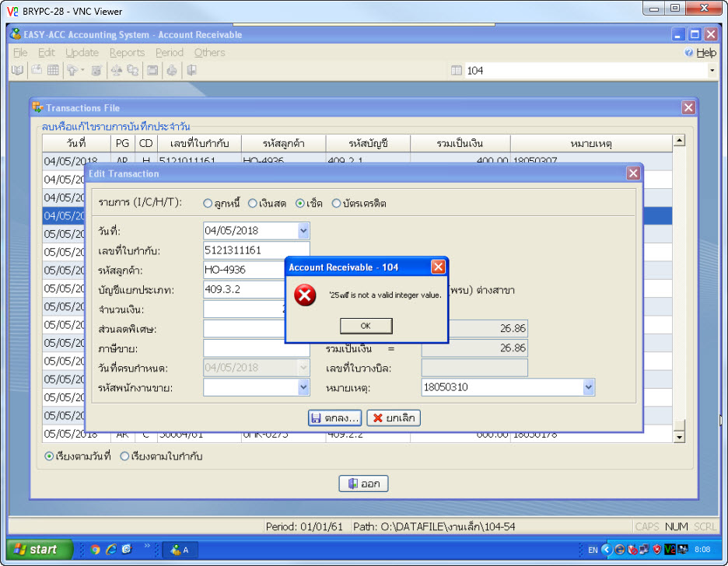This screenshot has width=728, height=566.
Task: Open the Reports menu
Action: click(x=127, y=53)
